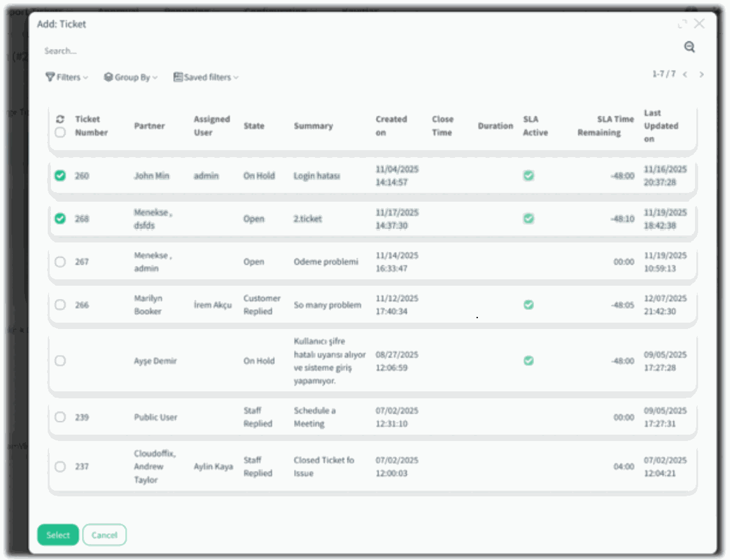Expand the dialog to full screen

coord(682,24)
